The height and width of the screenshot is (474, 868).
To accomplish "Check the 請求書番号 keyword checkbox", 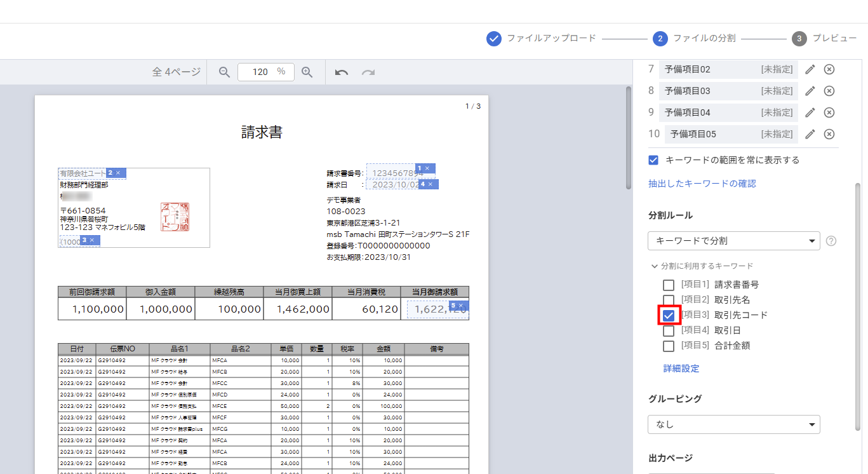I will [669, 285].
